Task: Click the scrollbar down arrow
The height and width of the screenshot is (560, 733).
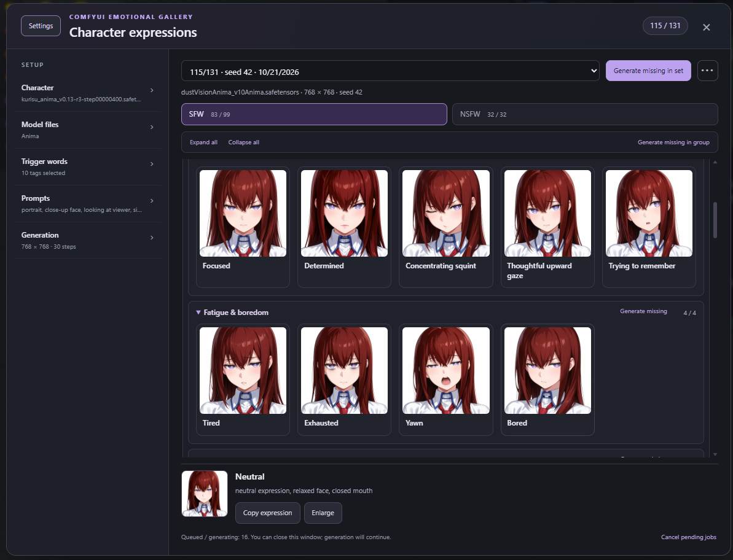Action: [x=715, y=454]
